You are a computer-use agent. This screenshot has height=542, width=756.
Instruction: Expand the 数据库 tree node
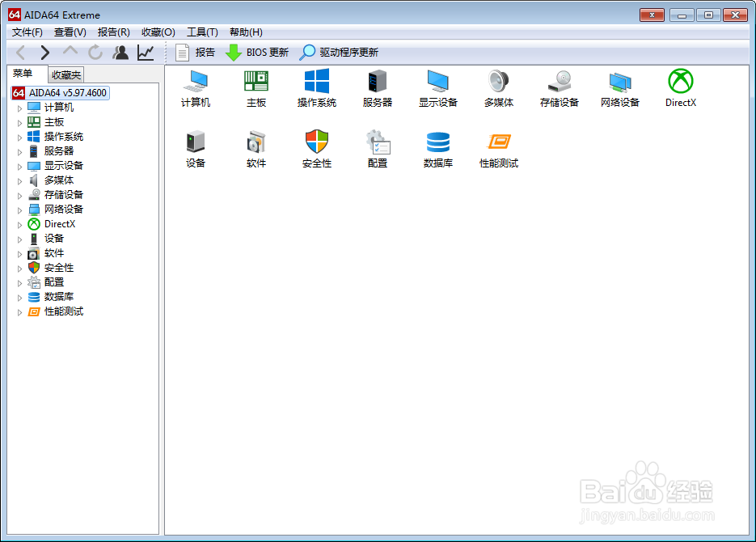tap(19, 298)
